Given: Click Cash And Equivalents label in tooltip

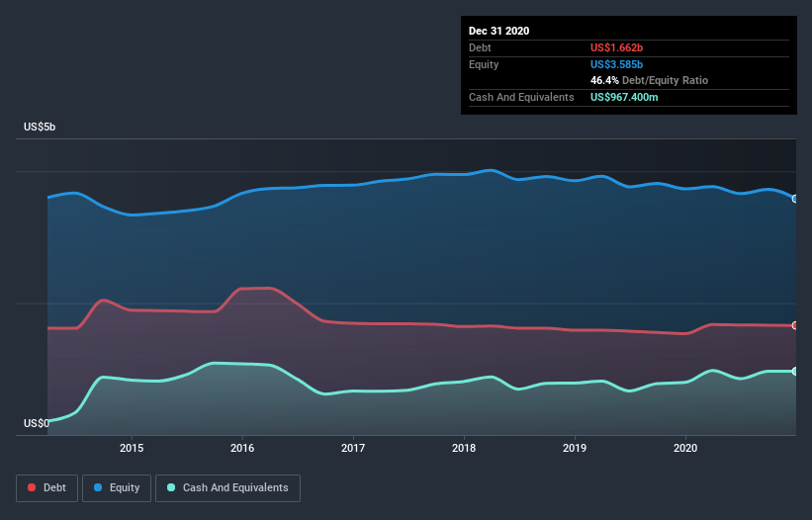Looking at the screenshot, I should pos(521,97).
